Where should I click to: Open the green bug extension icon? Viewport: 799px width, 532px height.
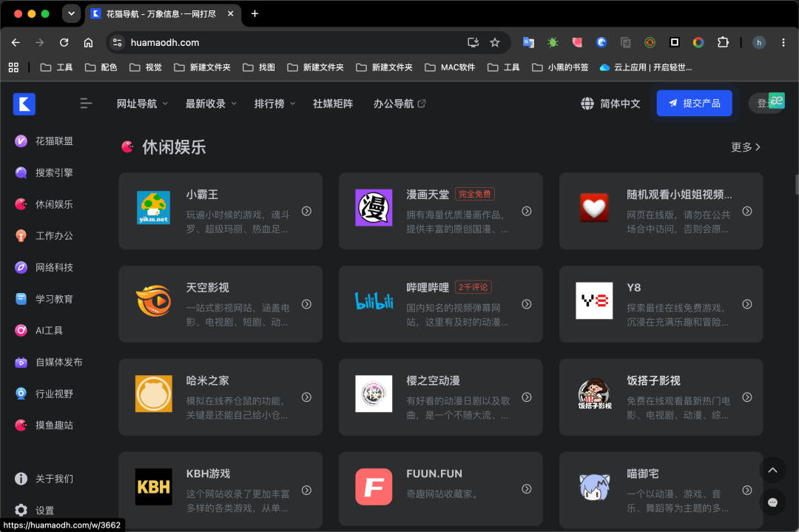point(553,42)
